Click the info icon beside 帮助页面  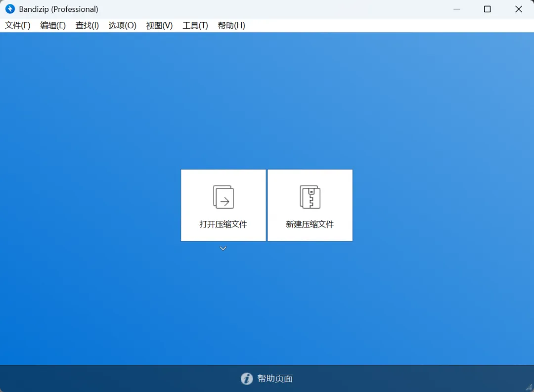coord(247,378)
